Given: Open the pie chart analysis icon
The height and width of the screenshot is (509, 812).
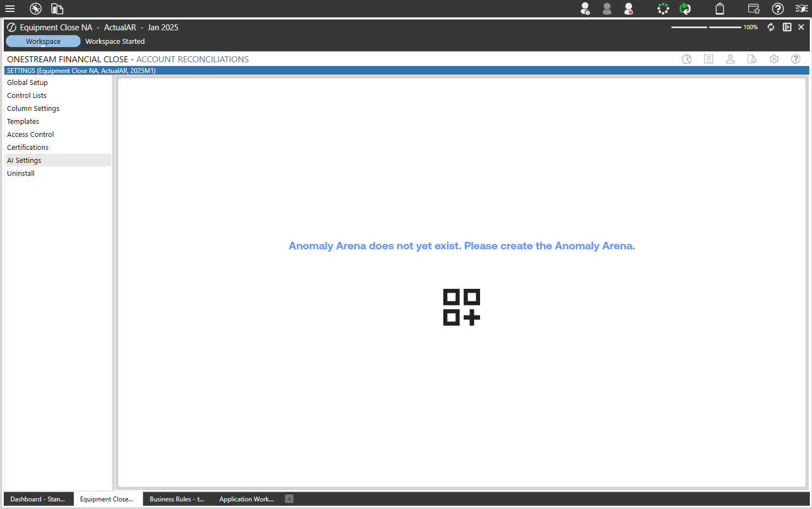Looking at the screenshot, I should click(x=687, y=59).
